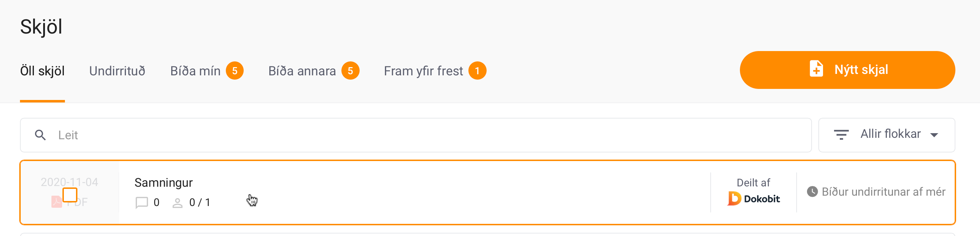Open the Samningur document title
Viewport: 980px width, 236px height.
click(x=164, y=183)
